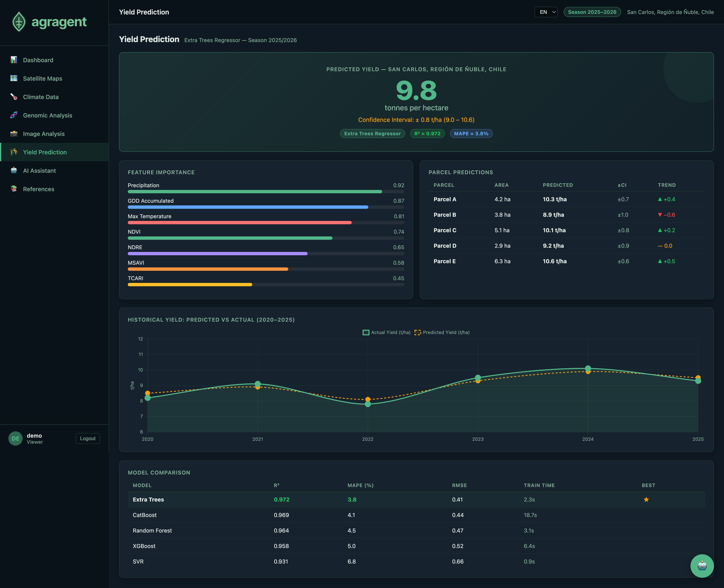
Task: Select the Parcel B table row
Action: (566, 215)
